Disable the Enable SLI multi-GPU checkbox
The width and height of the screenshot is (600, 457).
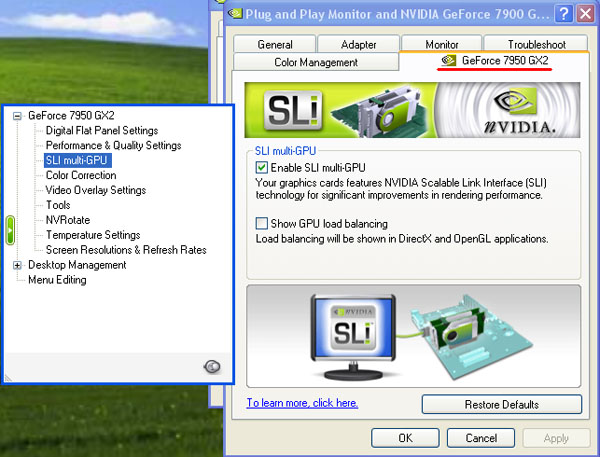(x=262, y=168)
